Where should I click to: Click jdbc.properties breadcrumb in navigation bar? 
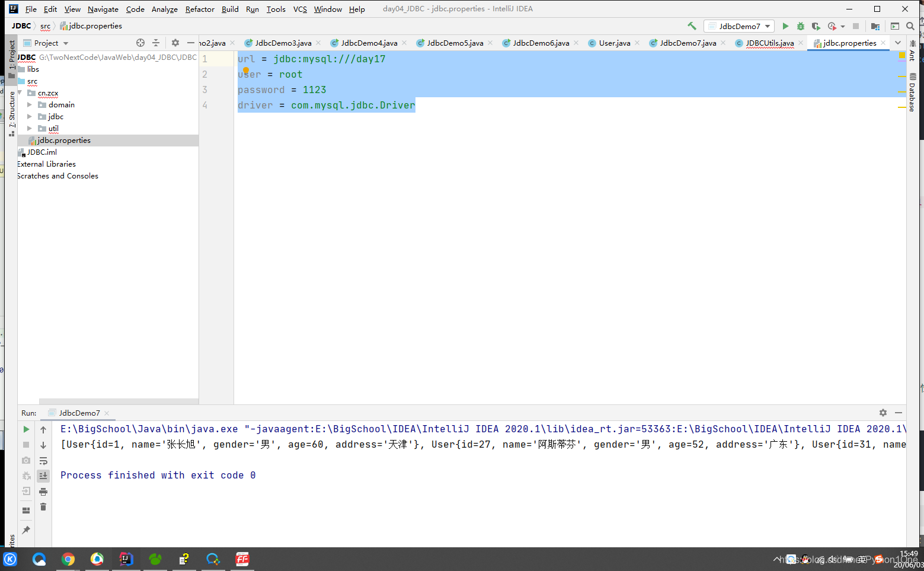tap(91, 26)
